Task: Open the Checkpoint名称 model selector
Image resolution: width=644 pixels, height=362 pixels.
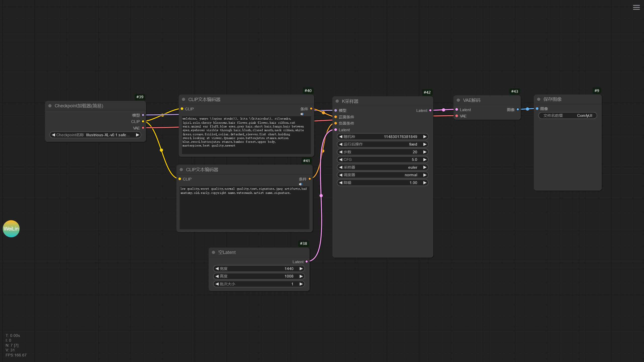Action: pyautogui.click(x=95, y=135)
